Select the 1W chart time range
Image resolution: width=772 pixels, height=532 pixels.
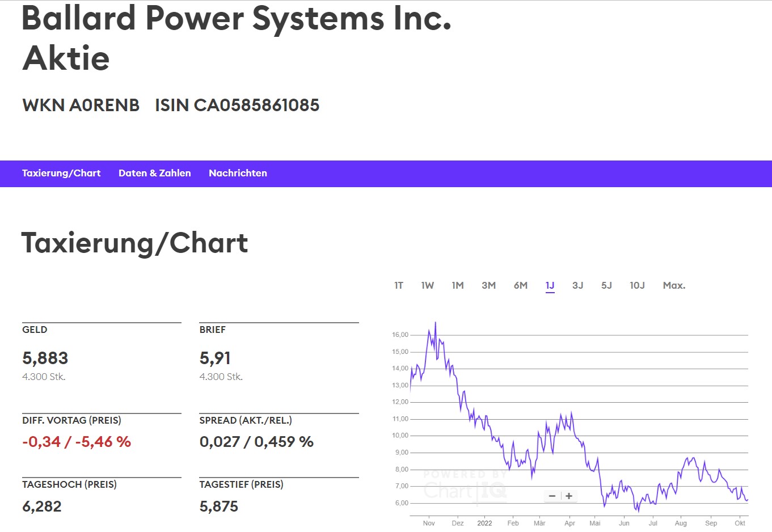(428, 286)
